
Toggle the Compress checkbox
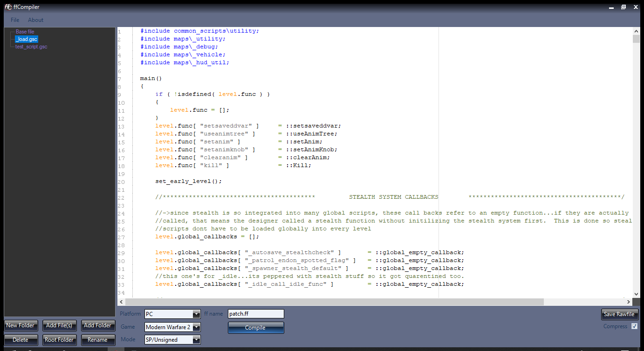(x=634, y=326)
